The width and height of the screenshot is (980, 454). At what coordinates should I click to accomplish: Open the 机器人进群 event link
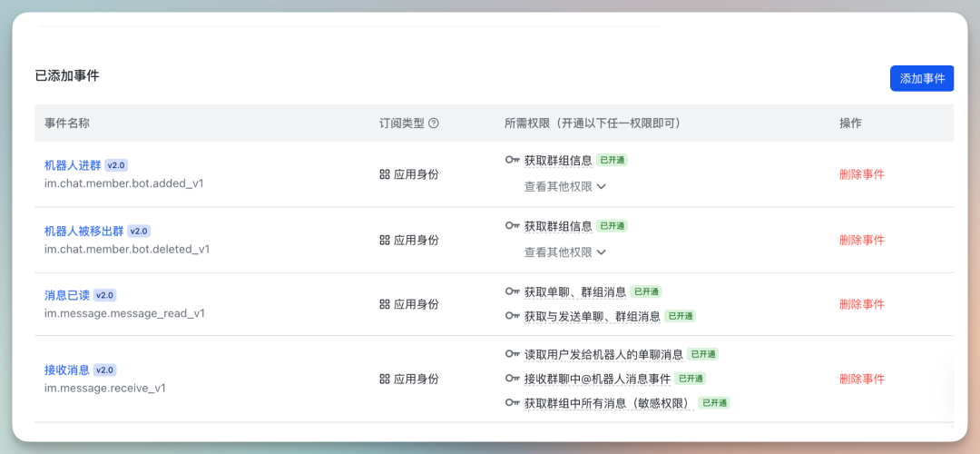click(x=73, y=165)
